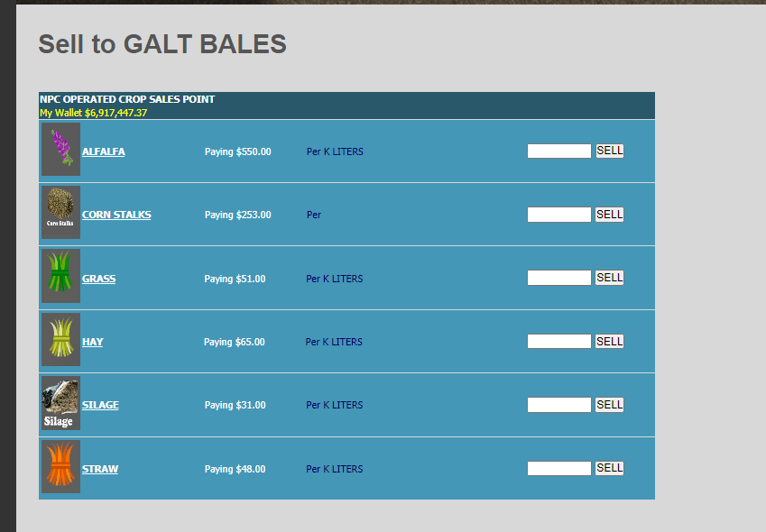Click the purple alfalfa crop icon
Viewport: 766px width, 532px height.
[60, 150]
